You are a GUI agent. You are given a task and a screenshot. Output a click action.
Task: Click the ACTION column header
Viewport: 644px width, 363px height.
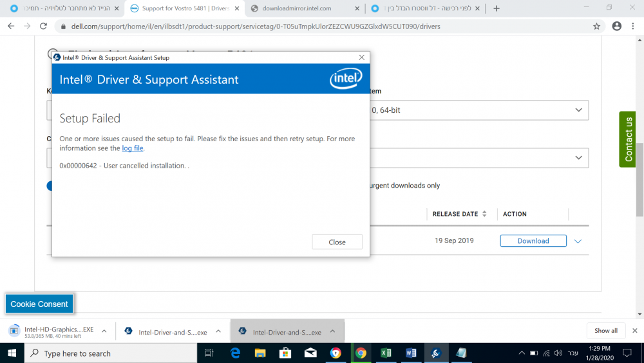(x=515, y=214)
